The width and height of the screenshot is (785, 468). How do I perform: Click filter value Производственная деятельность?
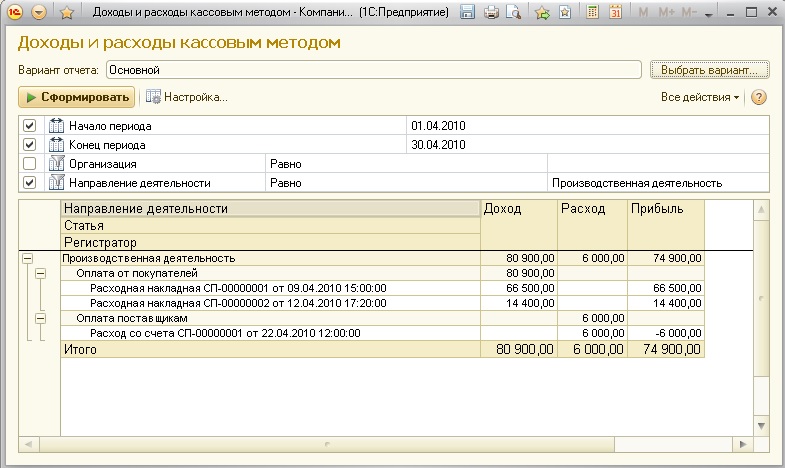pos(637,183)
